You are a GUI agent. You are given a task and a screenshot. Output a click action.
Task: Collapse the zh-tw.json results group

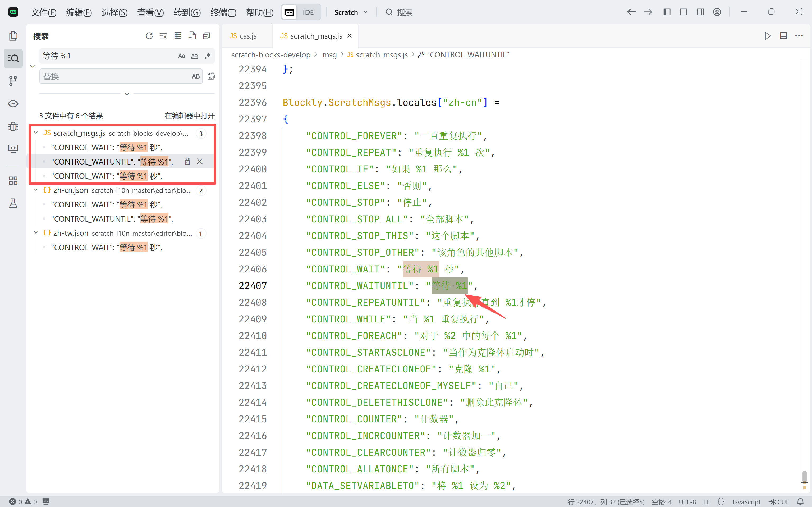[36, 233]
